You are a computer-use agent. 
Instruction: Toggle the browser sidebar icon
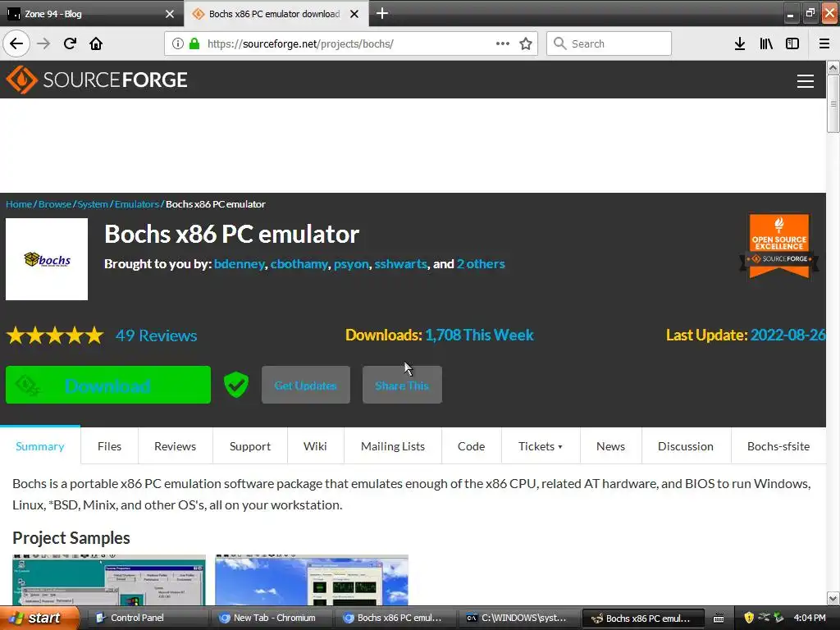[792, 43]
